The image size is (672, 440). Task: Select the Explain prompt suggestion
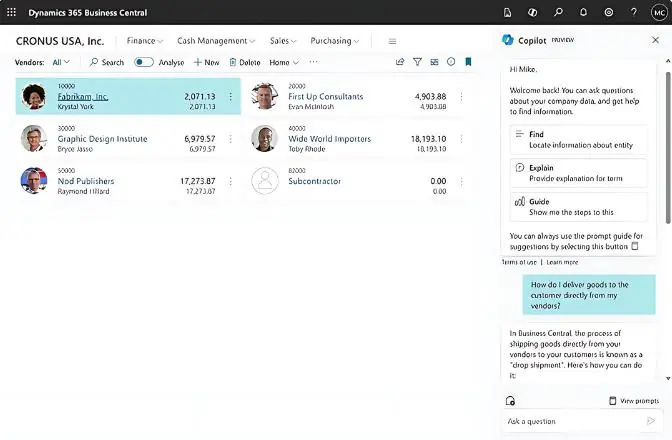(x=578, y=173)
